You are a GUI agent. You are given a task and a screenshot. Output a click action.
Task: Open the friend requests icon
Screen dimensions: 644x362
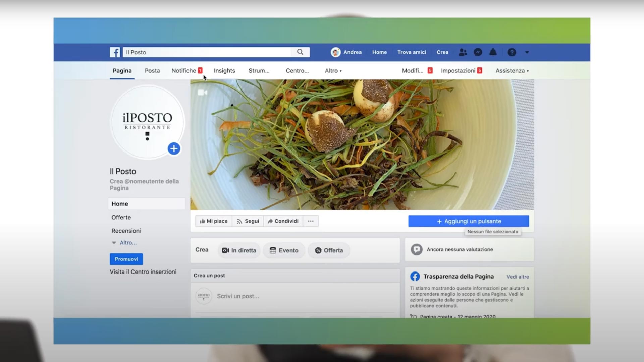tap(463, 52)
